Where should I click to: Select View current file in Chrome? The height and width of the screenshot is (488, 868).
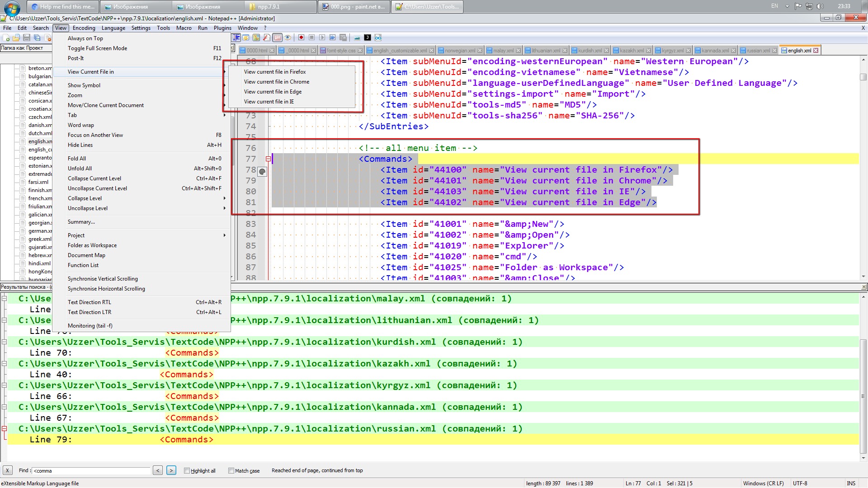292,82
